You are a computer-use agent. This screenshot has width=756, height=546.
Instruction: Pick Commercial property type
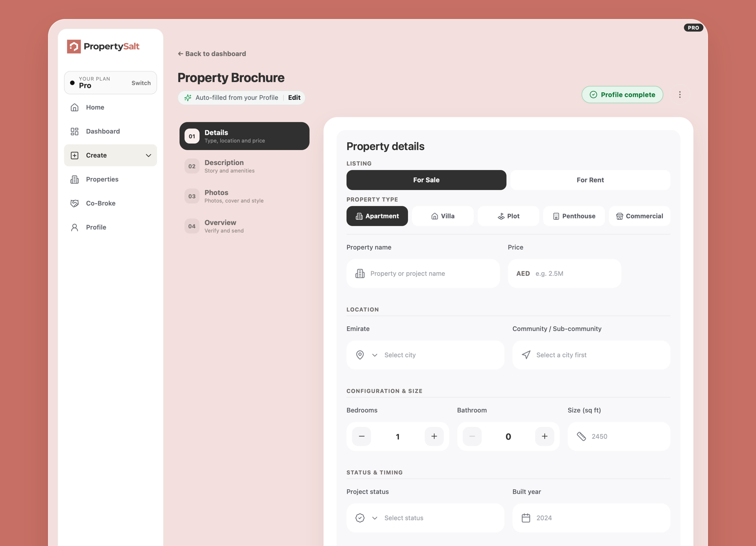pyautogui.click(x=640, y=216)
